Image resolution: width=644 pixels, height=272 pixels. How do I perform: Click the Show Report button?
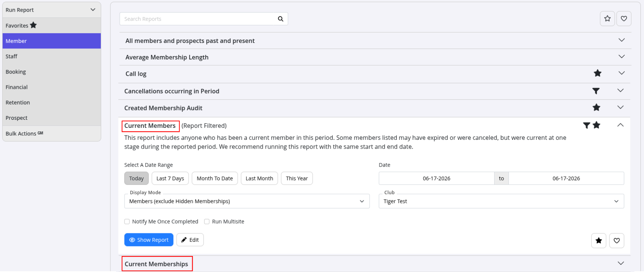tap(149, 240)
